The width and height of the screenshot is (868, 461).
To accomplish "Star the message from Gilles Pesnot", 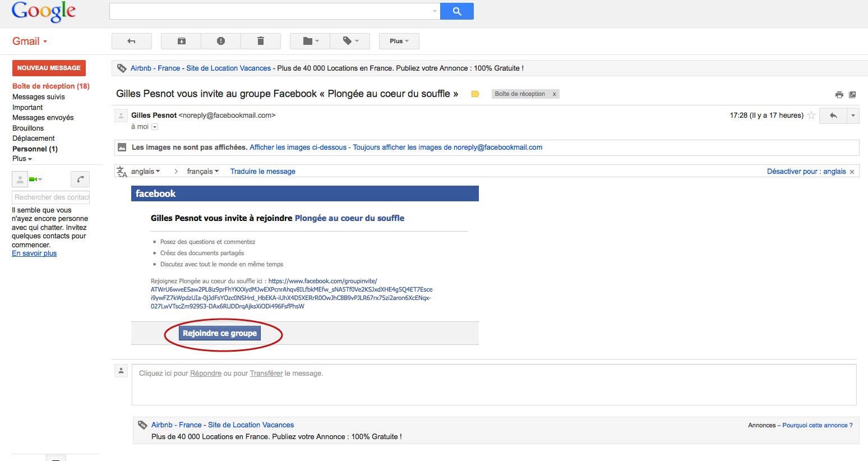I will [x=811, y=116].
